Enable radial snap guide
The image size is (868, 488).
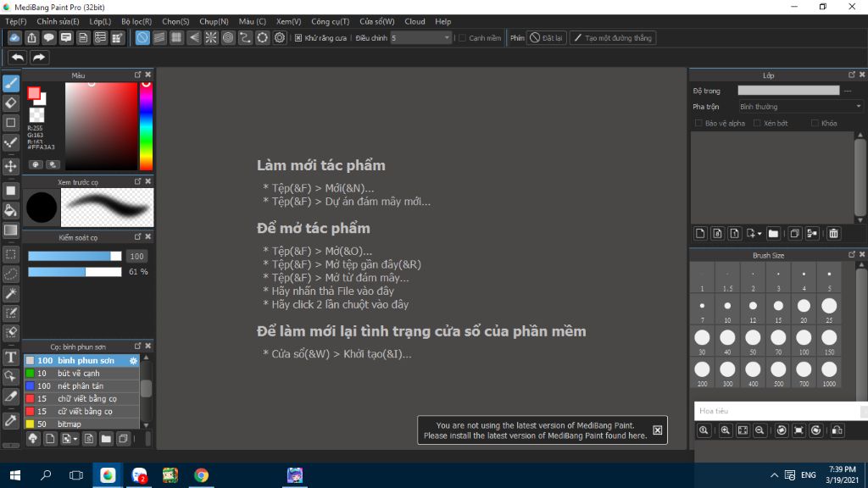coord(211,38)
